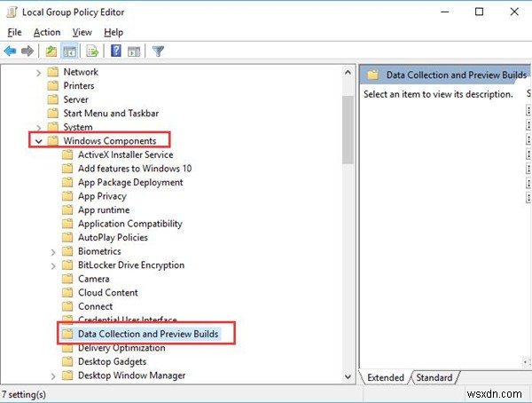
Task: Click the Local Group Policy Editor title icon
Action: (x=12, y=12)
